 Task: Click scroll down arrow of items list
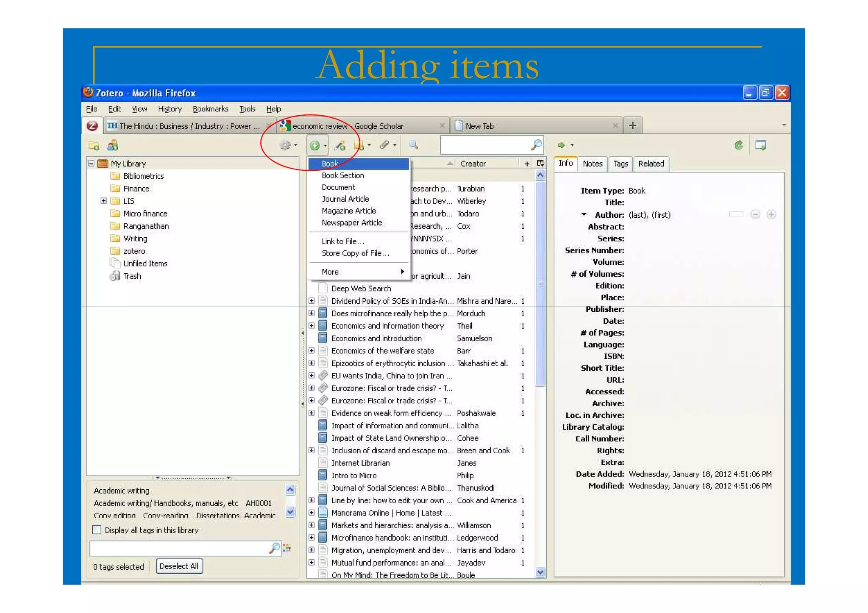(x=540, y=572)
